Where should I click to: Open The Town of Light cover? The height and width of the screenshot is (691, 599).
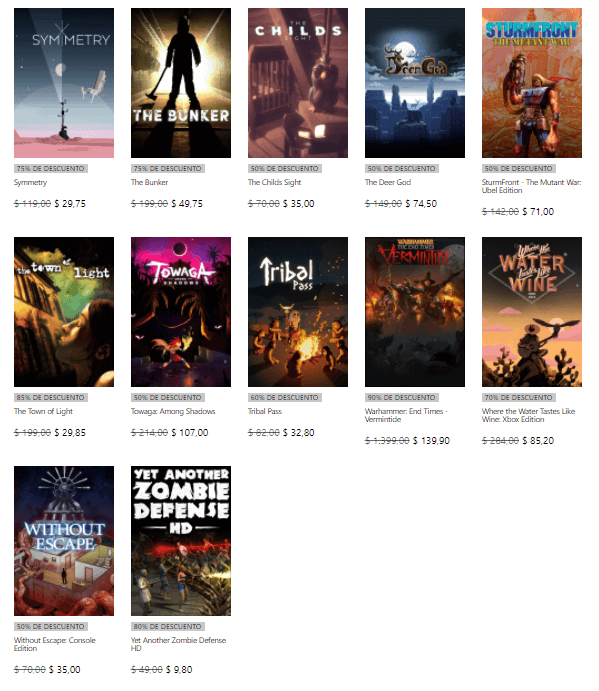(x=64, y=312)
